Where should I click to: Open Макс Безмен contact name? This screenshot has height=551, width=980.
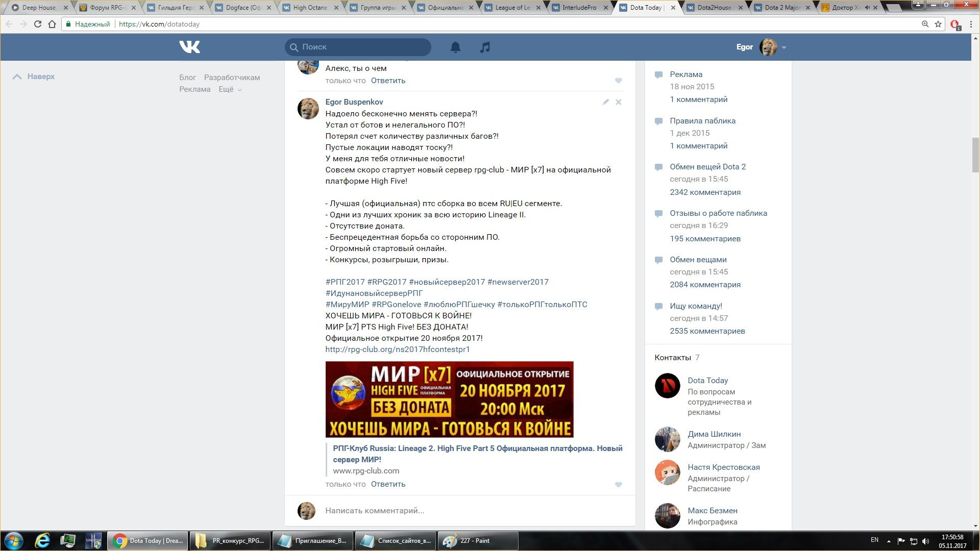712,511
